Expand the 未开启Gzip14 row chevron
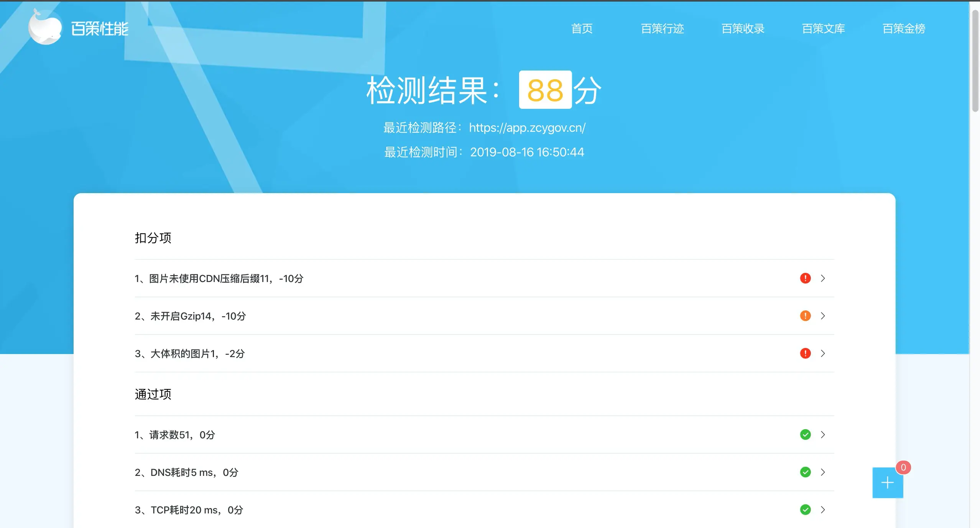This screenshot has width=980, height=528. coord(823,316)
